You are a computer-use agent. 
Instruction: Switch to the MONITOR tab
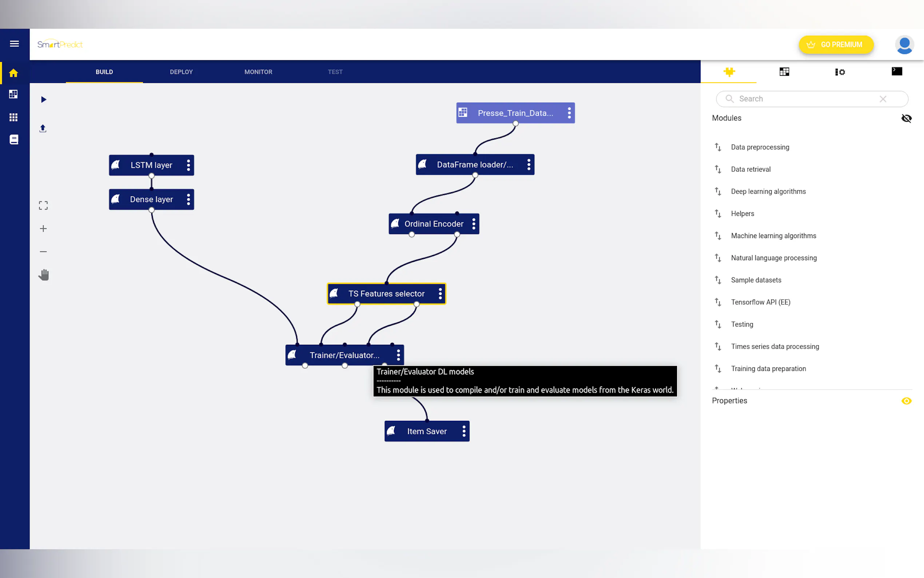pos(258,72)
